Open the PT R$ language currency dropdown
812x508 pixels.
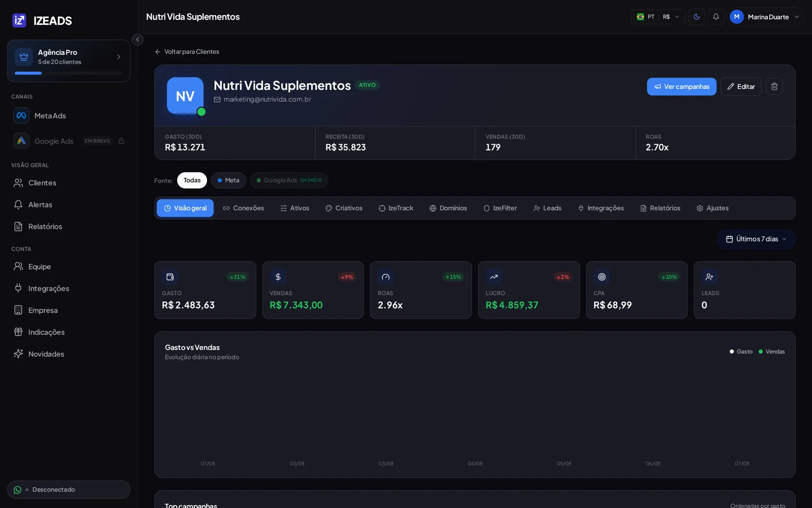point(658,17)
